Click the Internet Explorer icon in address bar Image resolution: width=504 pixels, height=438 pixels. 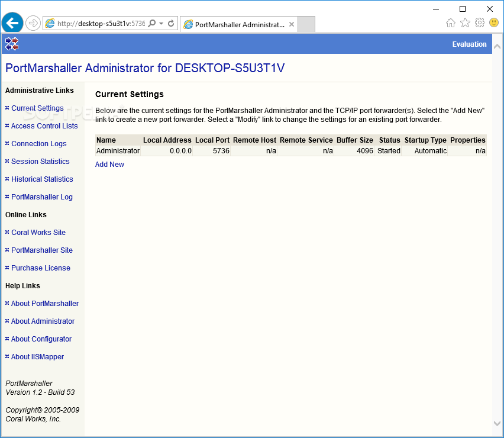(x=50, y=23)
